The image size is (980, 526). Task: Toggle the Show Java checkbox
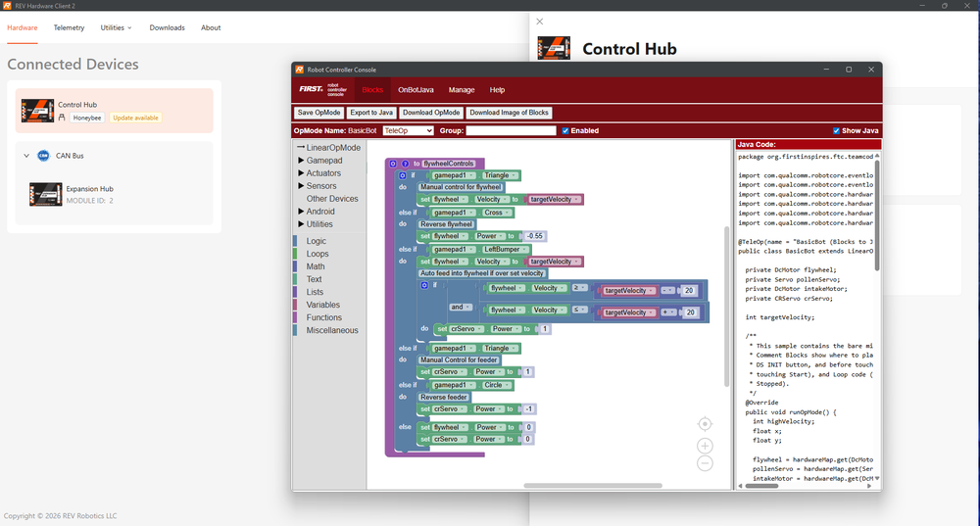(836, 130)
